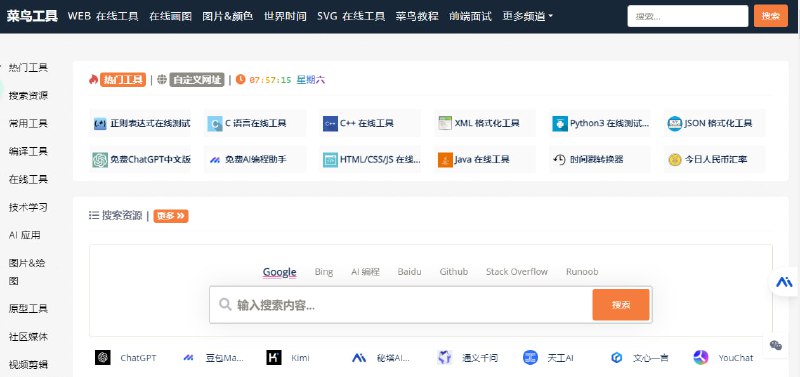Open the C语言在线工具 icon
The image size is (800, 377).
coord(215,123)
